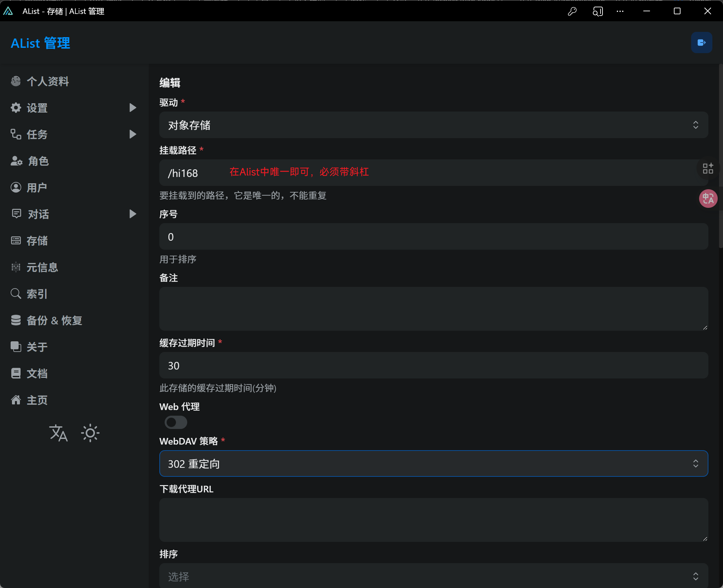723x588 pixels.
Task: Open the 个人资料 profile section
Action: [48, 81]
